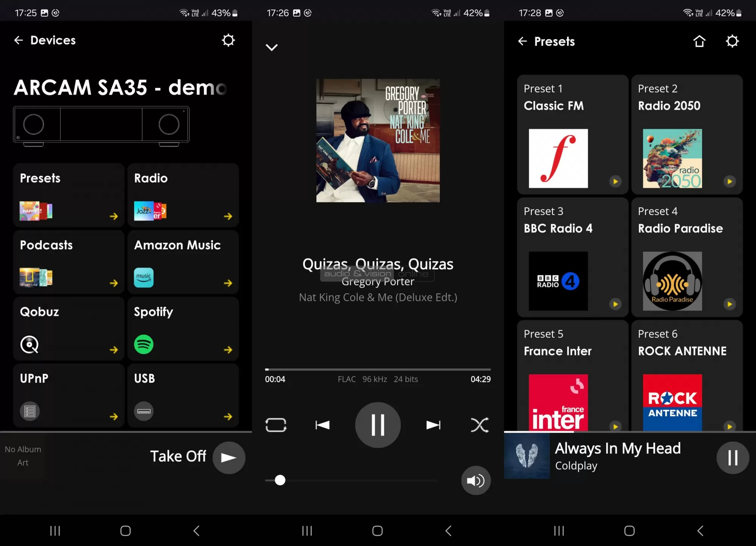This screenshot has width=756, height=546.
Task: Go to home from Presets screen
Action: (x=699, y=41)
